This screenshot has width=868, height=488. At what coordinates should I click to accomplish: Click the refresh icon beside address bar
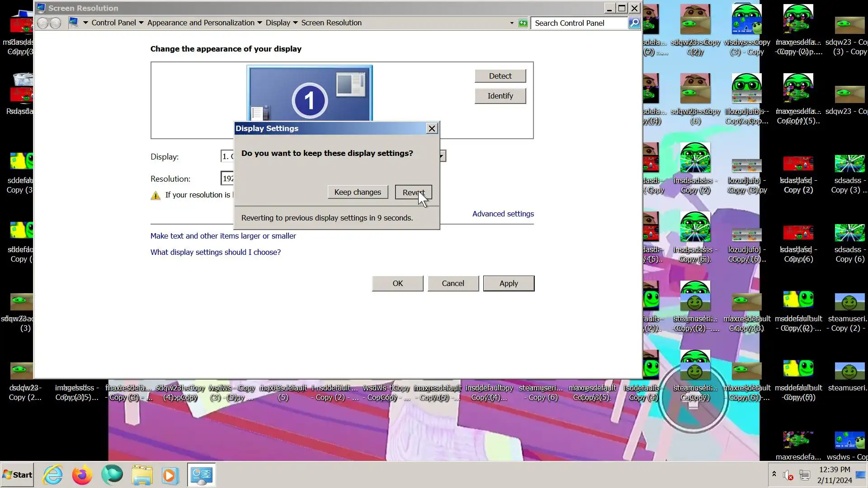(523, 23)
